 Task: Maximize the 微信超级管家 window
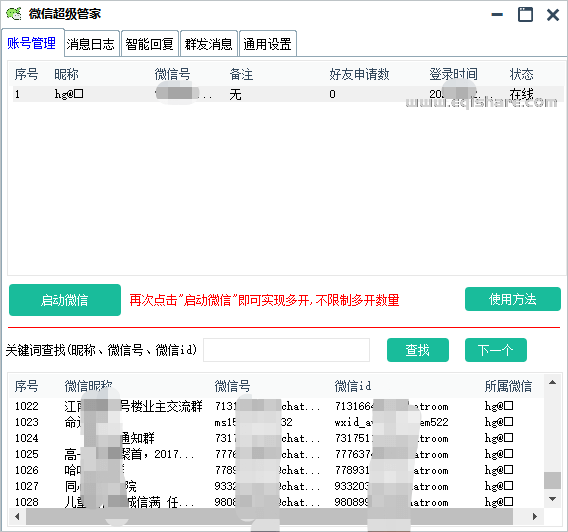525,14
